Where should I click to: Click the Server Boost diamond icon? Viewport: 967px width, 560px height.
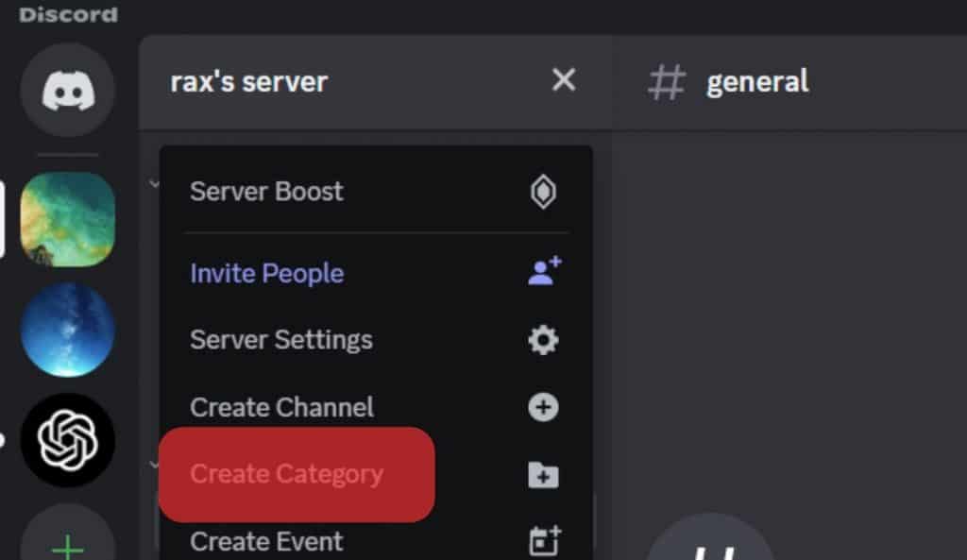click(543, 191)
